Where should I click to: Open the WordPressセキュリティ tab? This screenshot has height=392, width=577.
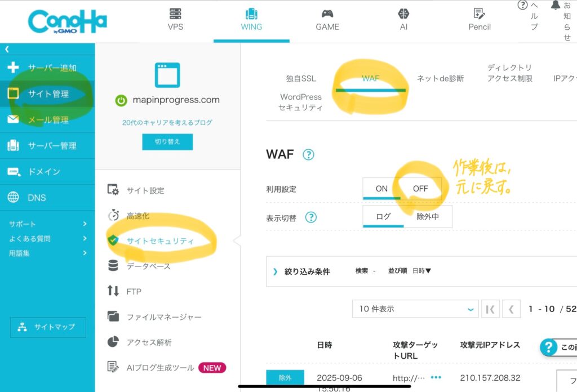[301, 102]
